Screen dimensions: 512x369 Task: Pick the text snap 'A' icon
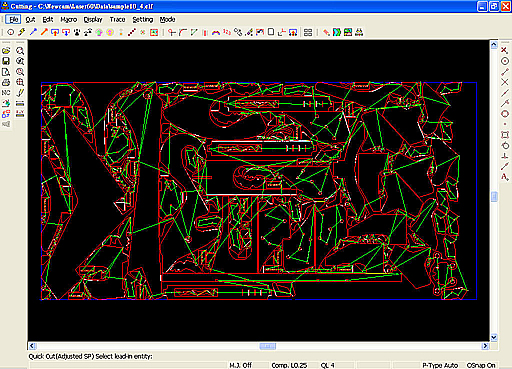point(505,177)
